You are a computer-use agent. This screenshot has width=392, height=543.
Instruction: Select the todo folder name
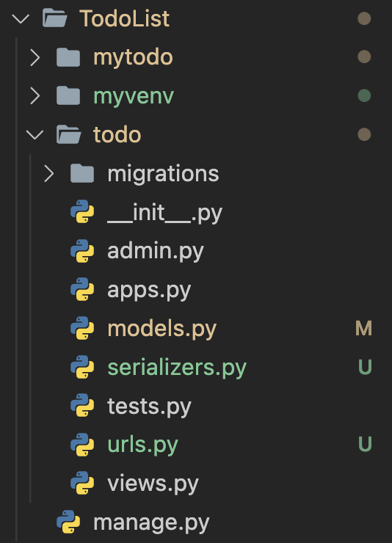(117, 135)
